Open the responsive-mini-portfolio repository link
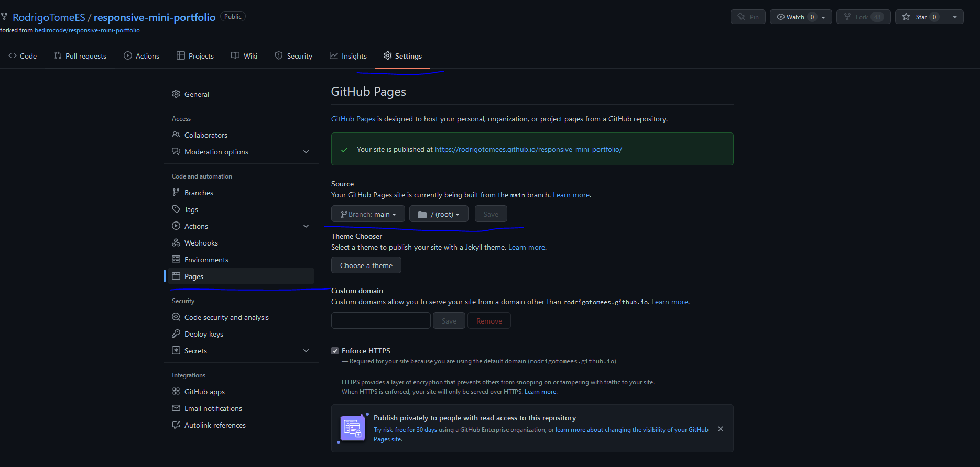Image resolution: width=980 pixels, height=467 pixels. tap(155, 17)
